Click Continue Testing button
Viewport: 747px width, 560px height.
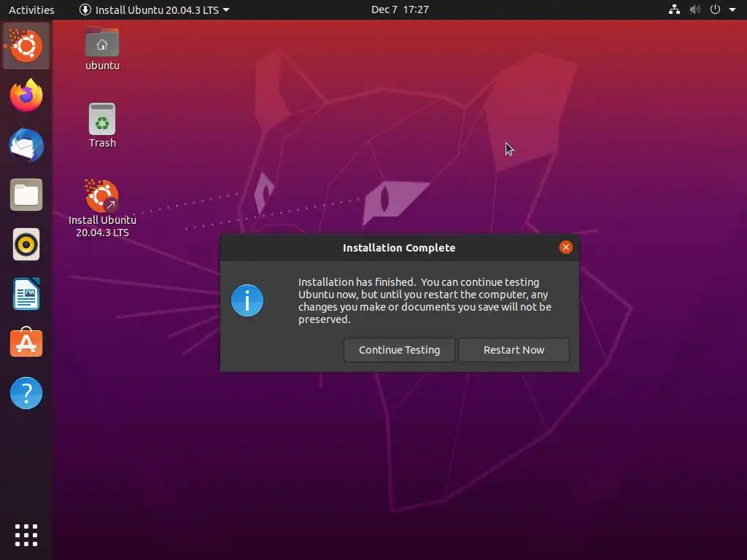pyautogui.click(x=399, y=350)
